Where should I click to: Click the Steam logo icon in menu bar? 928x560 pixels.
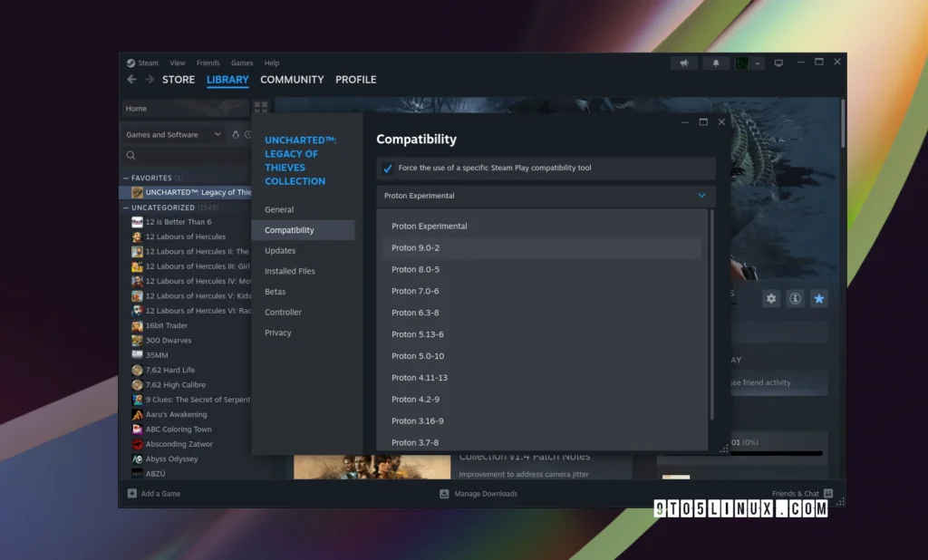point(130,63)
